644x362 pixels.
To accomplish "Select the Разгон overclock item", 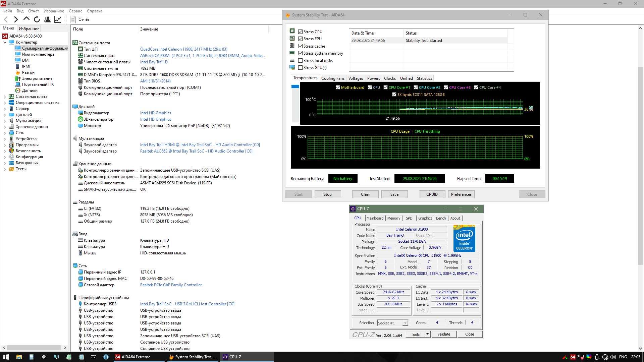I will [28, 72].
